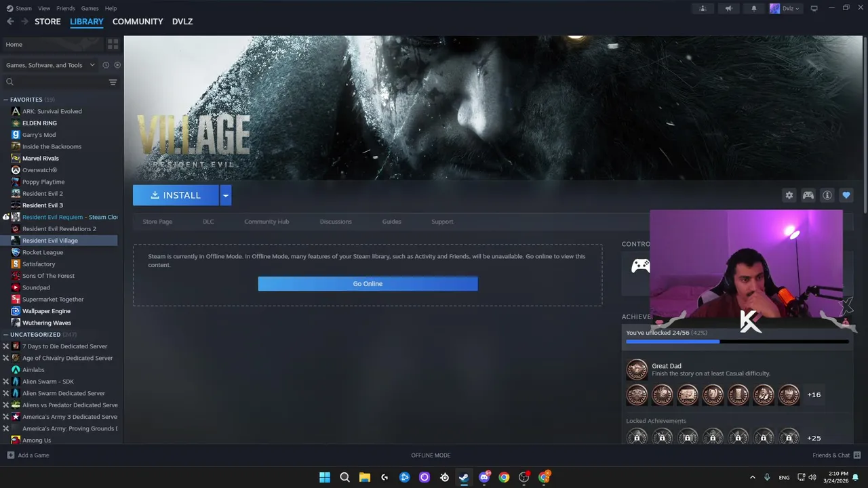Screen dimensions: 868x488
Task: Toggle Village favorite heart icon
Action: [846, 195]
